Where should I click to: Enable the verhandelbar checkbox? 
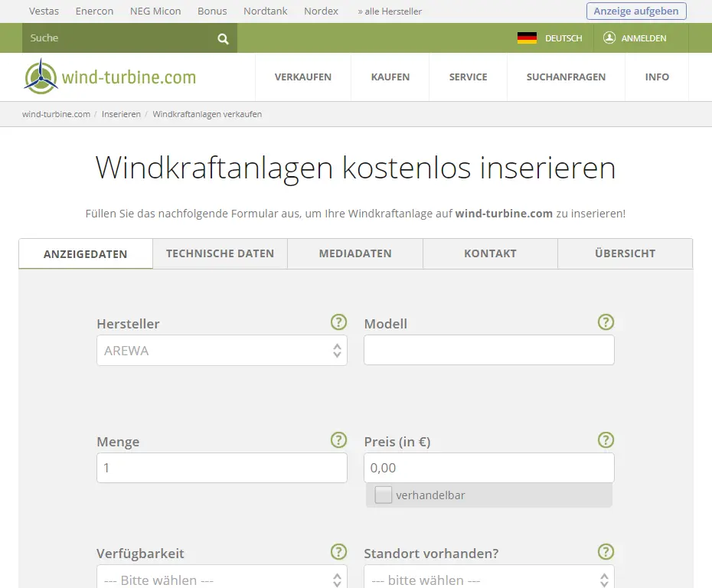(383, 495)
